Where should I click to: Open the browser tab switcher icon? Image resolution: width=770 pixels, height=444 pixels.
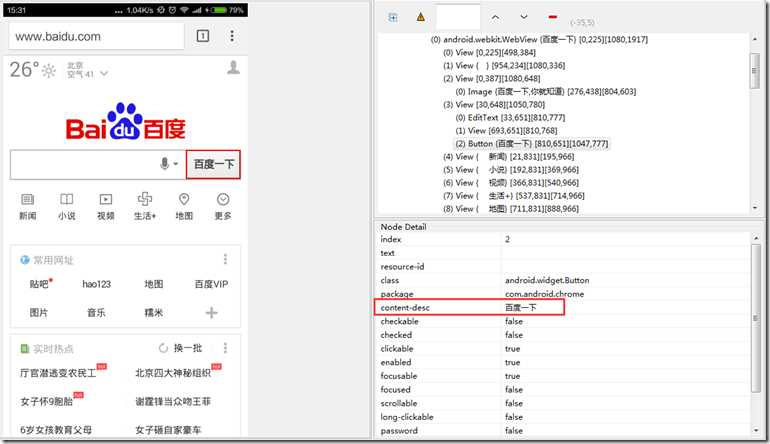203,36
